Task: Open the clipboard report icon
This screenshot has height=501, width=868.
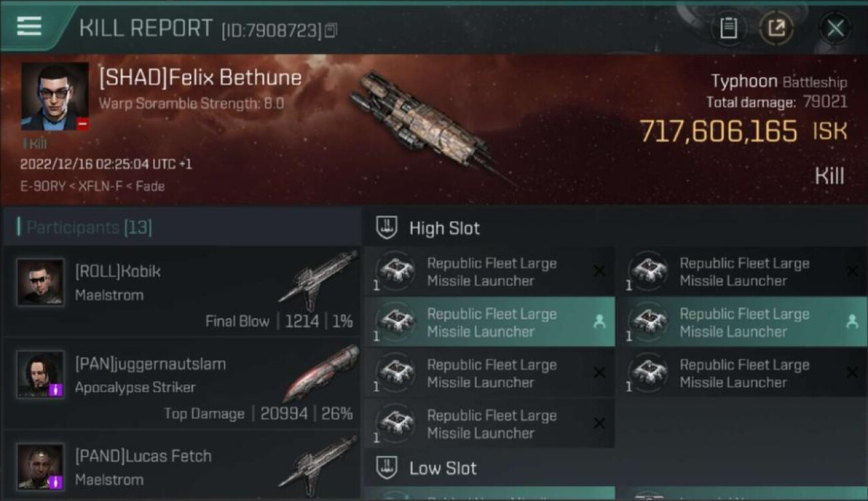Action: point(728,28)
